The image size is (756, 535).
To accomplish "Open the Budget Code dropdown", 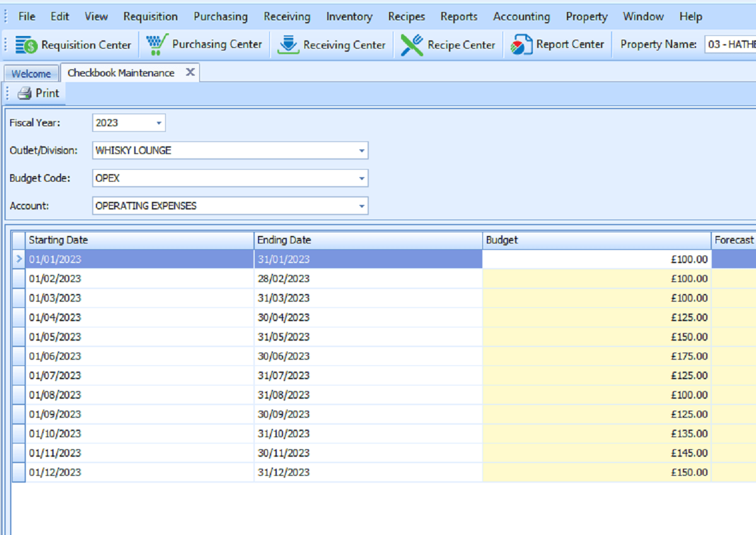I will (x=362, y=178).
